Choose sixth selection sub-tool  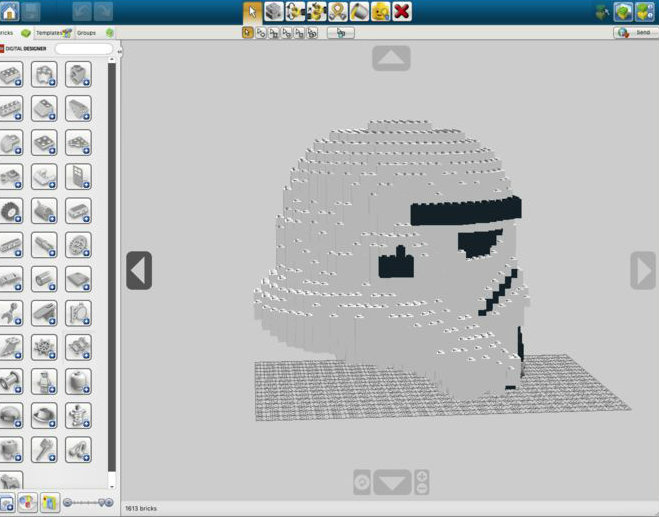pyautogui.click(x=312, y=32)
